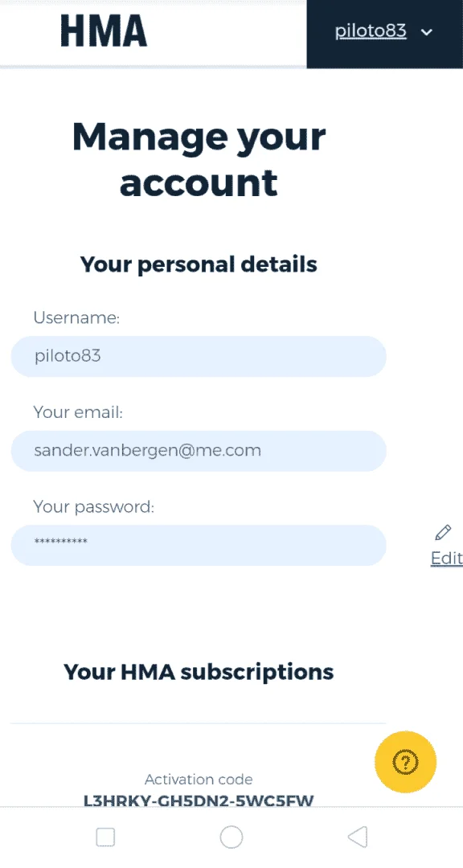Tap the Android home circle button
The height and width of the screenshot is (868, 463).
[x=231, y=837]
